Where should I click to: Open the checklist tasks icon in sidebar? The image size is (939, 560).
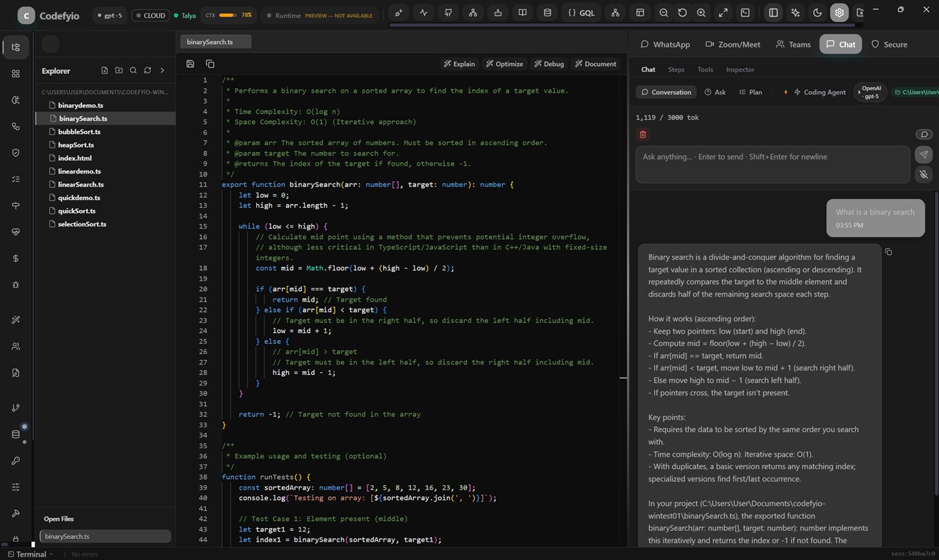coord(16,179)
